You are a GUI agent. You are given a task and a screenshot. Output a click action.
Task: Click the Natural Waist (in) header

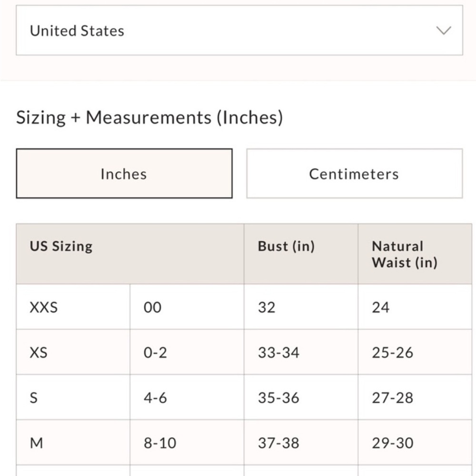click(x=404, y=254)
